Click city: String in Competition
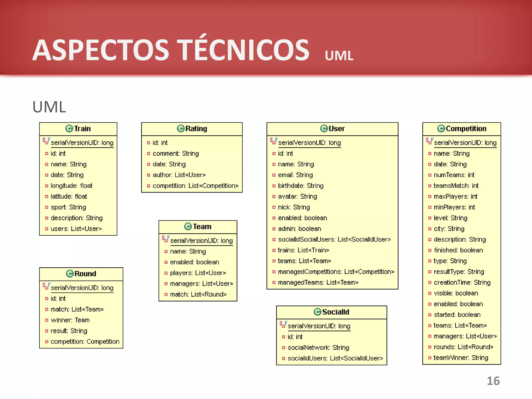Viewport: 532px width, 399px height. [x=449, y=229]
